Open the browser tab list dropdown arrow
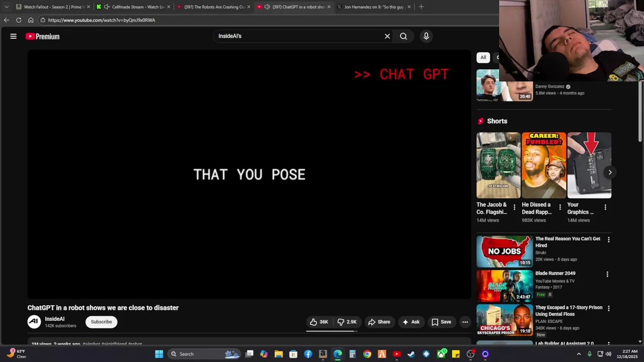 click(7, 7)
